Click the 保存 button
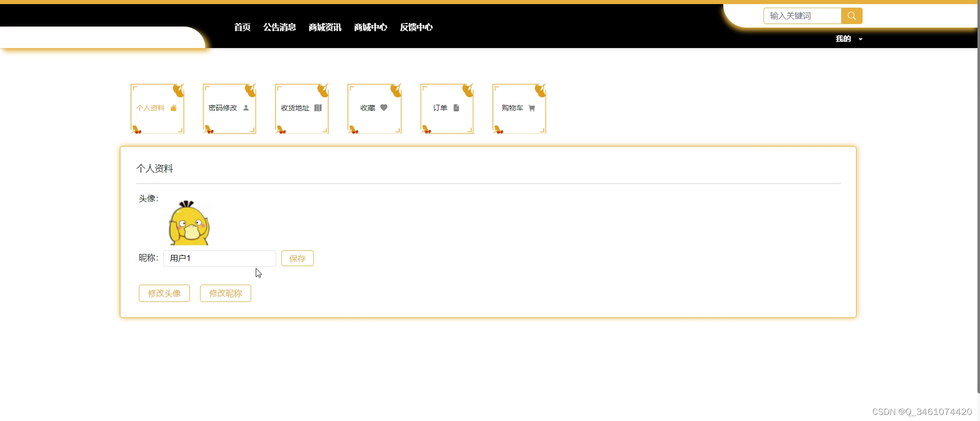The height and width of the screenshot is (421, 980). pyautogui.click(x=298, y=259)
